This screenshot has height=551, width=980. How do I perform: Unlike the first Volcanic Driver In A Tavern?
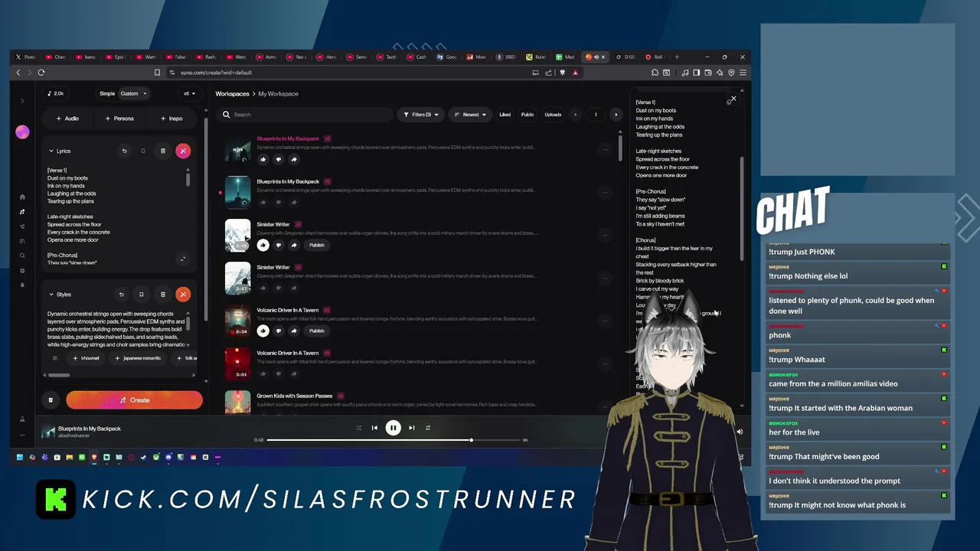(x=263, y=331)
